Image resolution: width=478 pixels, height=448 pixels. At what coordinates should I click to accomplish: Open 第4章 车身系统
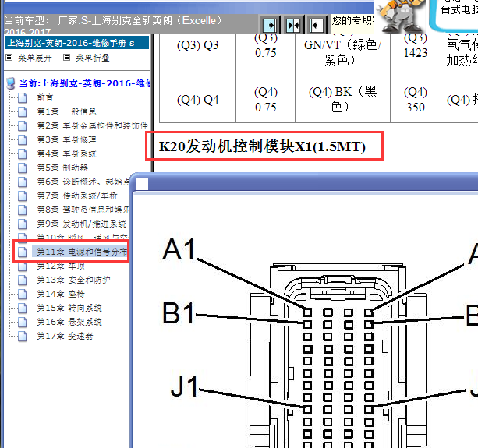66,153
